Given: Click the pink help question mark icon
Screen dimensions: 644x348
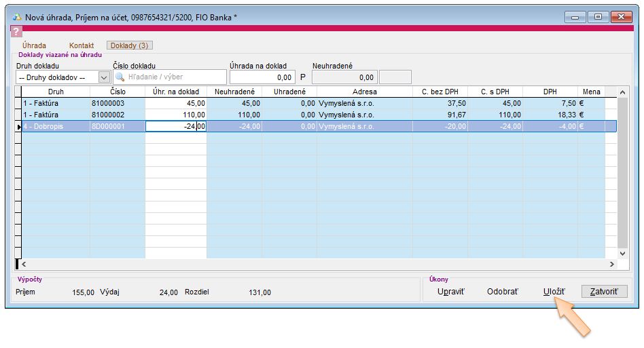Looking at the screenshot, I should pos(17,31).
